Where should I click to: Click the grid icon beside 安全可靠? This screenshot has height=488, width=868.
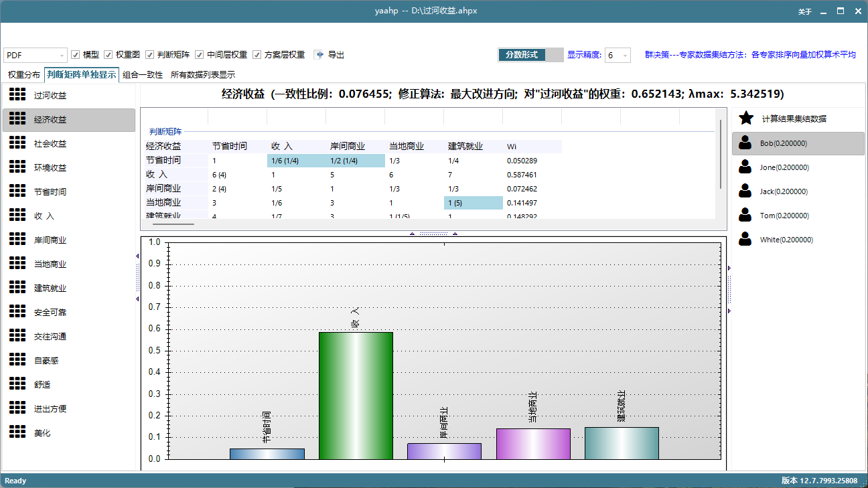click(x=18, y=311)
